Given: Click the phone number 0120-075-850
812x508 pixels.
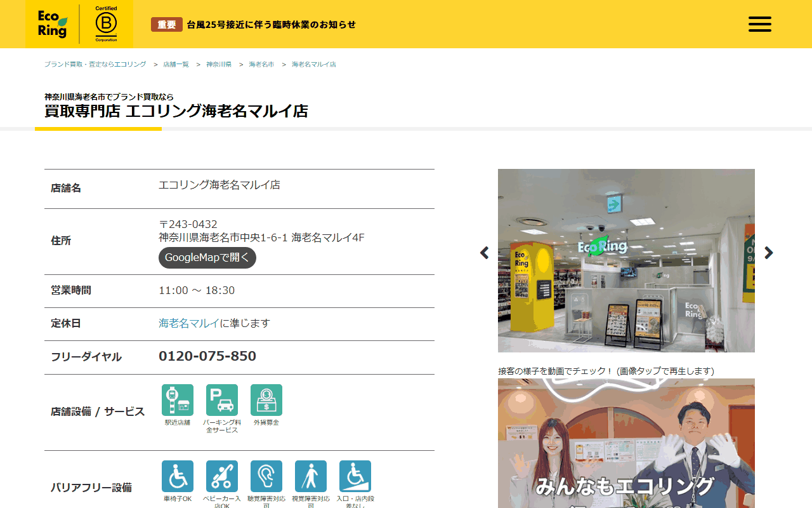Looking at the screenshot, I should point(207,356).
